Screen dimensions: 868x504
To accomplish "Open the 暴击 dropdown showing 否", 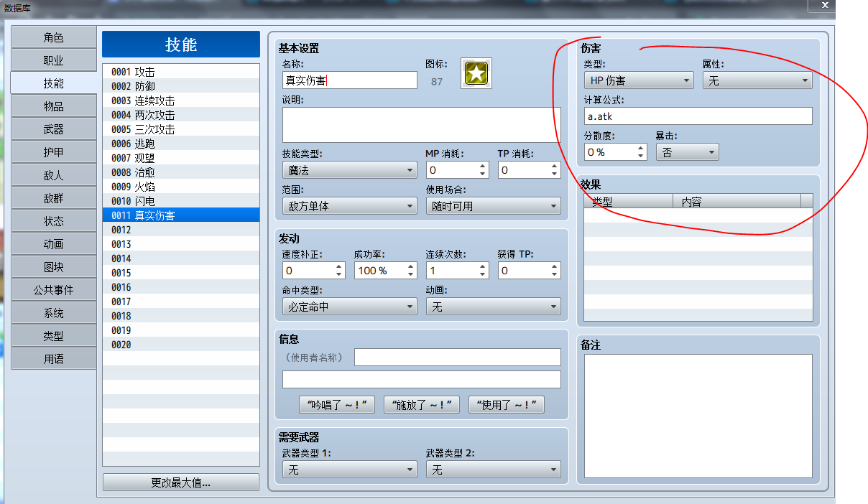I will click(x=687, y=152).
